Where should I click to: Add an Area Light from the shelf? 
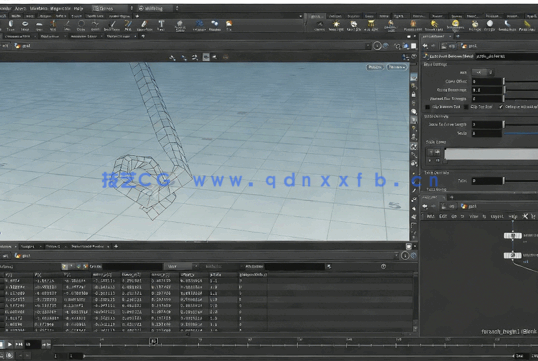tap(371, 25)
